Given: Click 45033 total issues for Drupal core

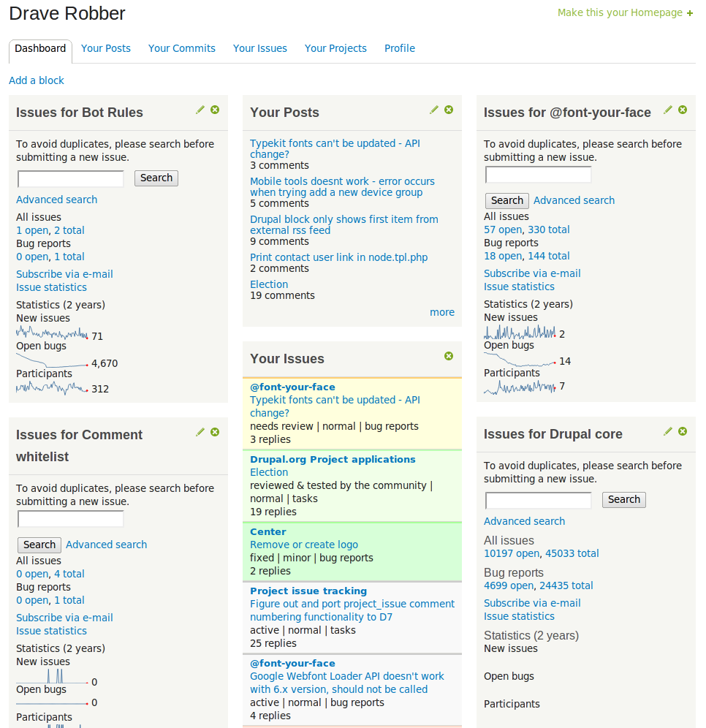Looking at the screenshot, I should [x=572, y=553].
